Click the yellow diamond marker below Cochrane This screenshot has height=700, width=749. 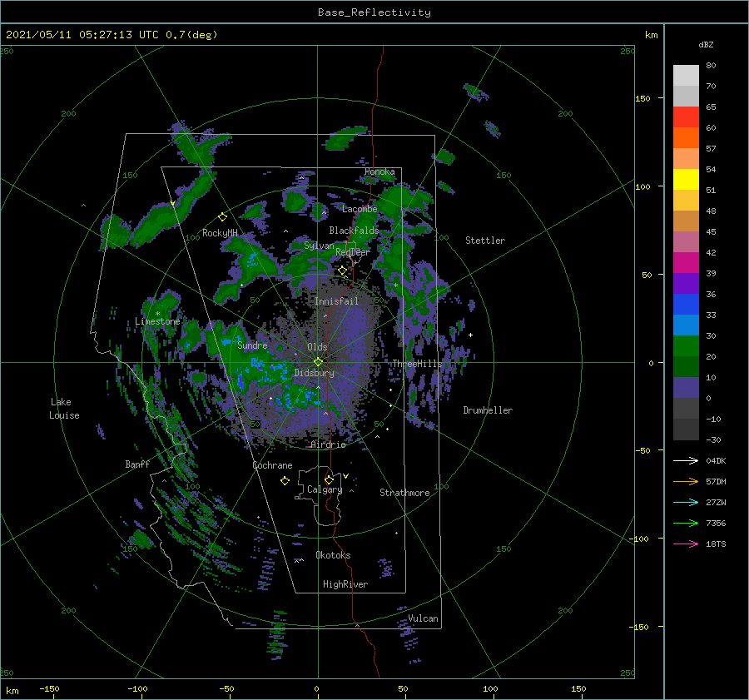click(x=285, y=481)
